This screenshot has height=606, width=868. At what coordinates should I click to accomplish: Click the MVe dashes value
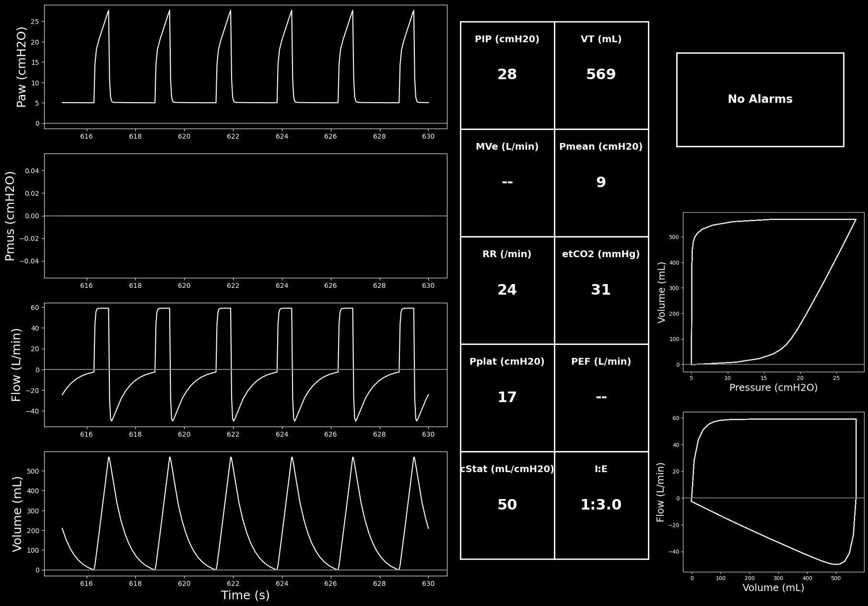(x=507, y=182)
